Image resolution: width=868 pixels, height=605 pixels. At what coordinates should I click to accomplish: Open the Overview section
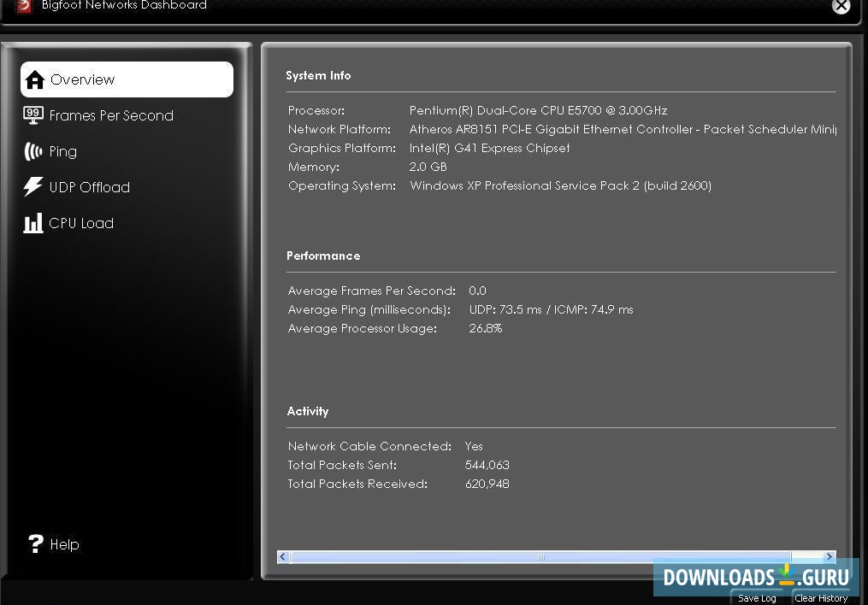[127, 79]
